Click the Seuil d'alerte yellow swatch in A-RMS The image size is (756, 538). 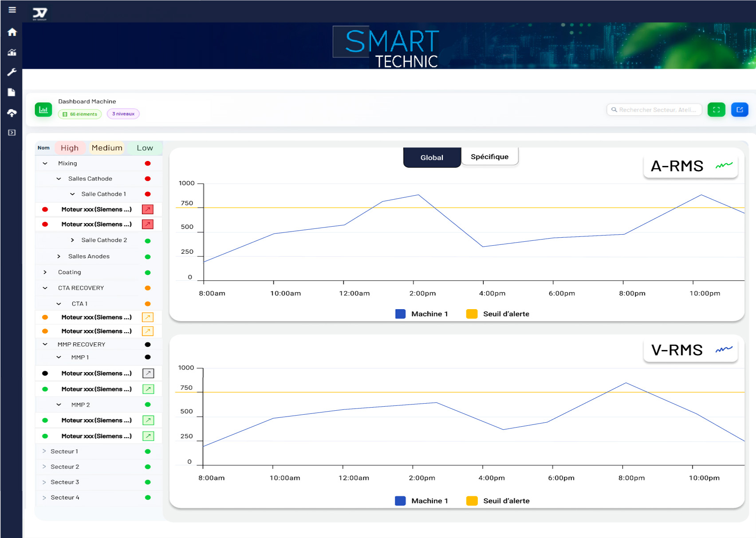coord(472,314)
